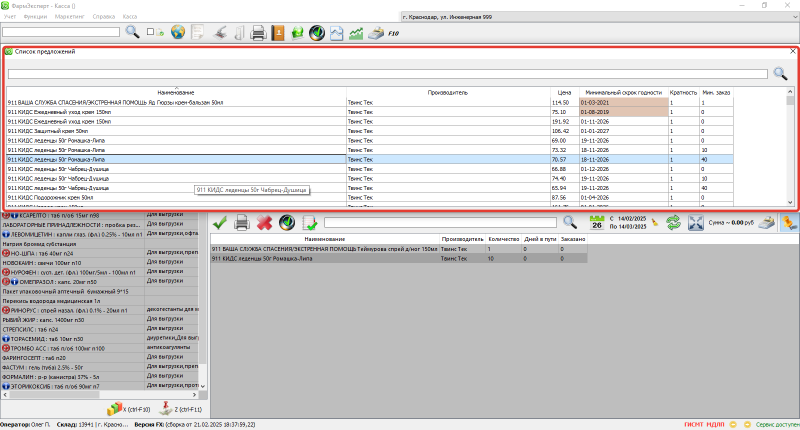Open the Функции menu
This screenshot has width=800, height=430.
coord(33,17)
